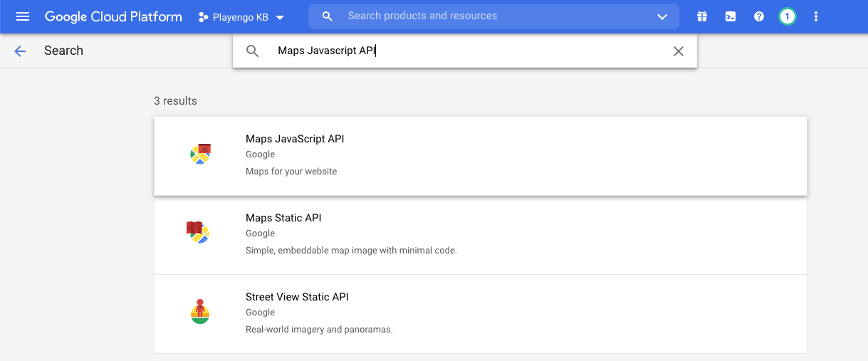Click 'Google' under Maps Static API
This screenshot has height=361, width=868.
tap(260, 234)
